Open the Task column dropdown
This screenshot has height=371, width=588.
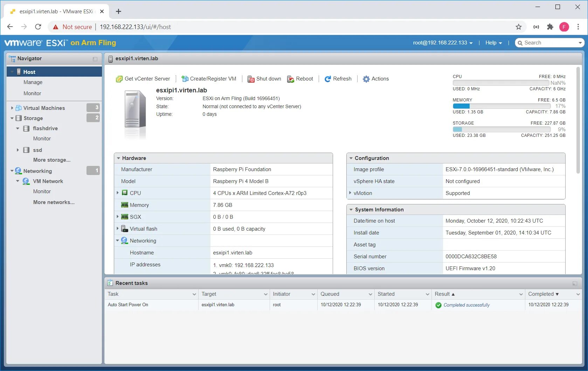[x=194, y=294]
